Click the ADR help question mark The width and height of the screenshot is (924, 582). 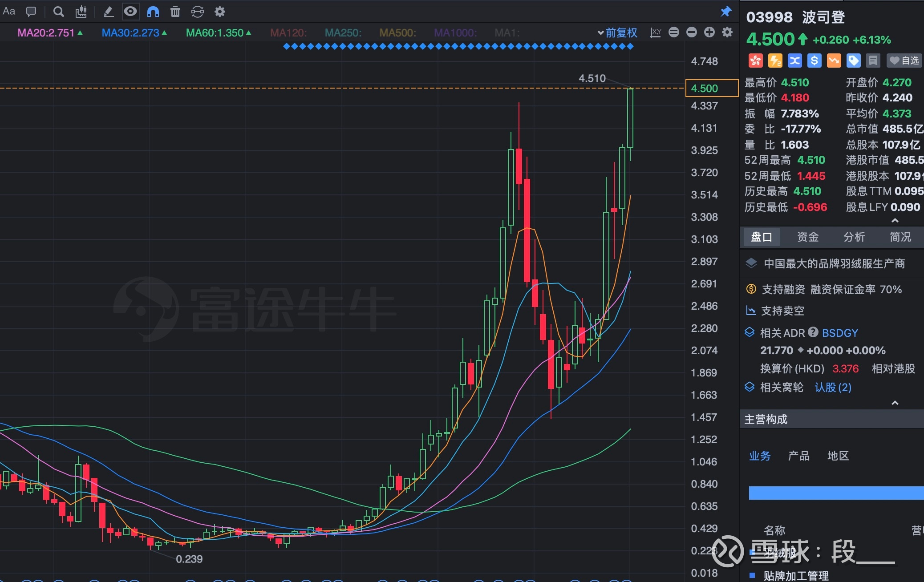[x=813, y=332]
